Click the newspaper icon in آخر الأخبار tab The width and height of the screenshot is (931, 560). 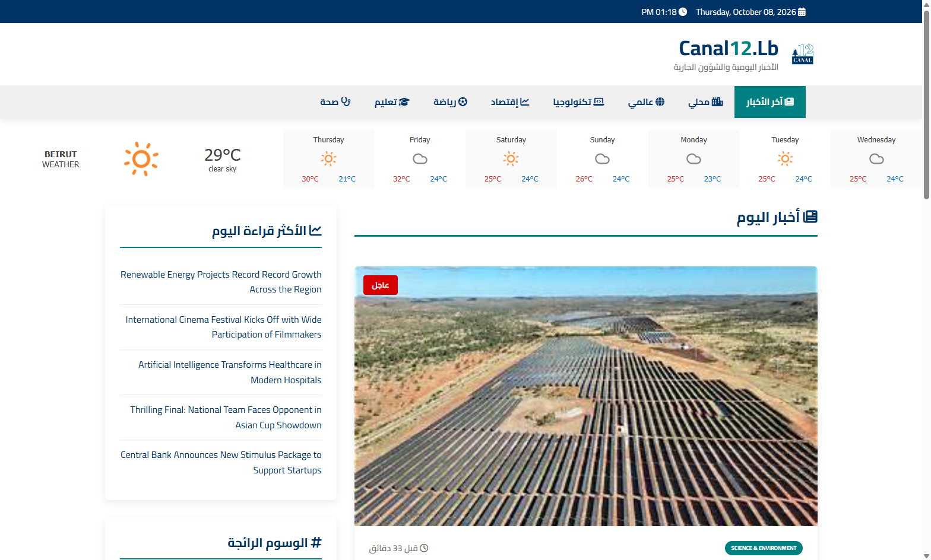789,102
